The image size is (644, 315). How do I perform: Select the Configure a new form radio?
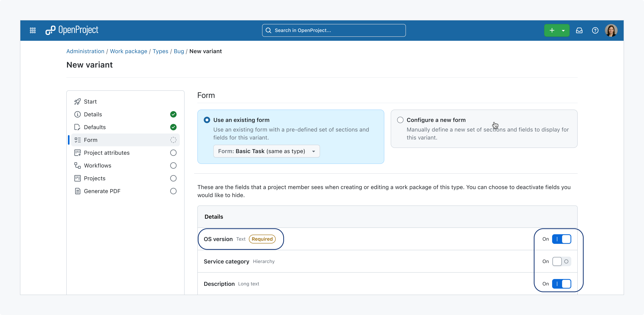click(x=400, y=120)
